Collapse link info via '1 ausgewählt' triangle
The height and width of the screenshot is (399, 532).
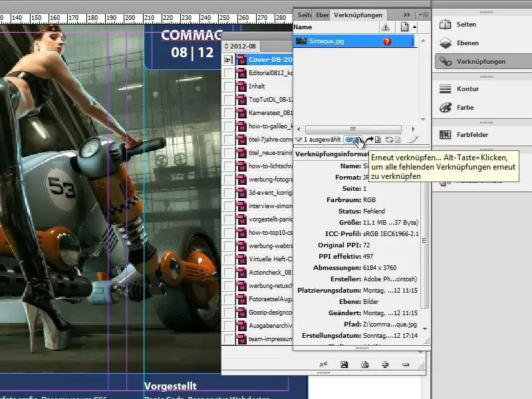click(x=298, y=140)
